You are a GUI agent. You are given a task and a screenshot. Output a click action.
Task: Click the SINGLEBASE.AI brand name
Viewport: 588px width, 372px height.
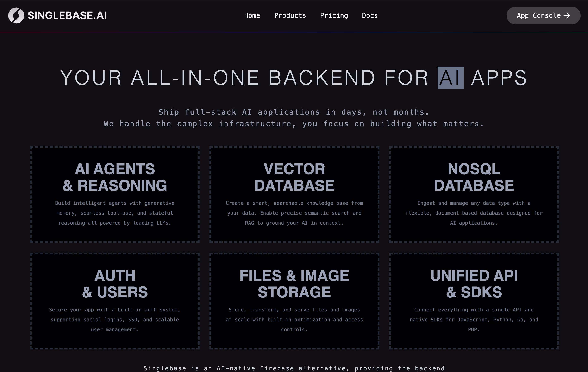(67, 16)
